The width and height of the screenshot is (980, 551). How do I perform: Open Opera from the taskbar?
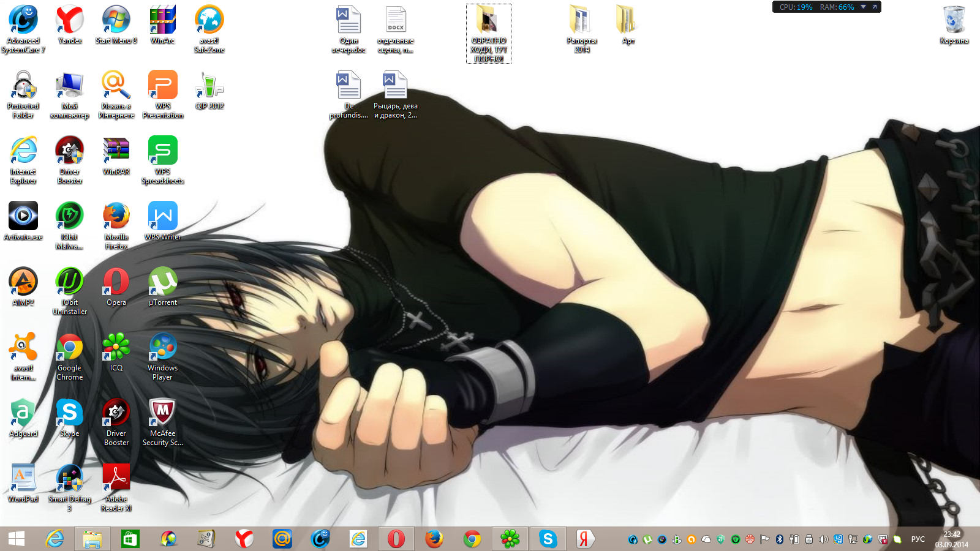396,539
